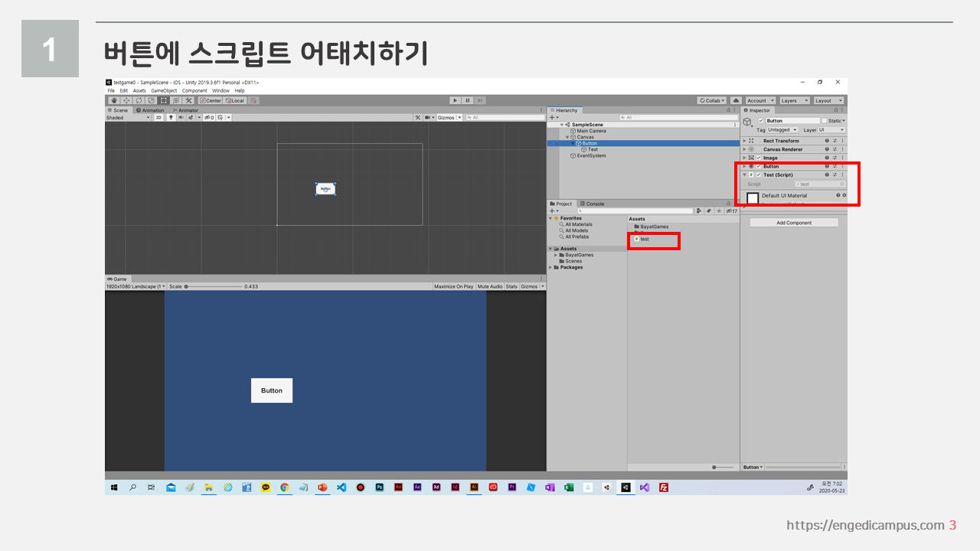This screenshot has width=980, height=551.
Task: Toggle Stats in Game view
Action: [x=511, y=286]
